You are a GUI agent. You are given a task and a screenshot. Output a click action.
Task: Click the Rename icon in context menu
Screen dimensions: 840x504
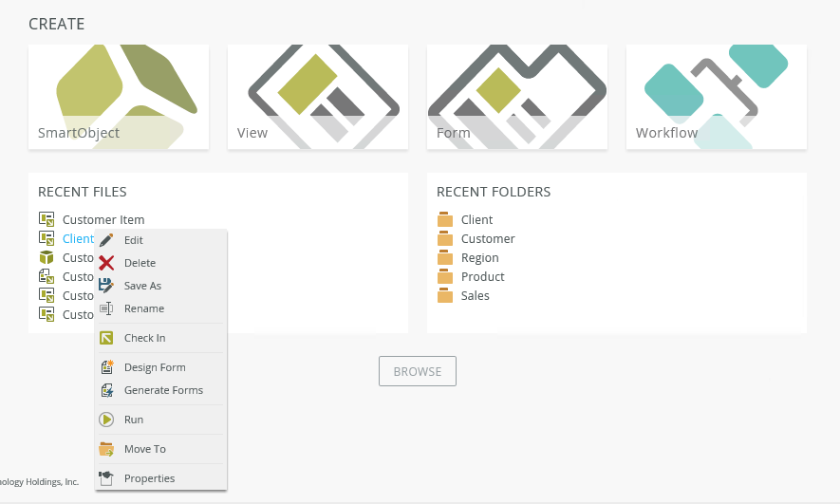pos(106,308)
